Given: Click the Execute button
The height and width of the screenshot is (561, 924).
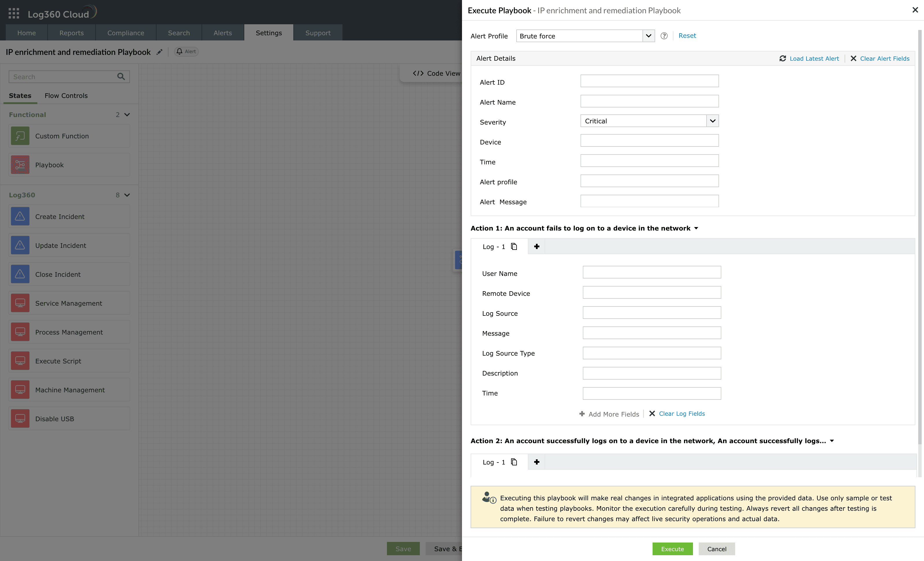Looking at the screenshot, I should coord(672,549).
